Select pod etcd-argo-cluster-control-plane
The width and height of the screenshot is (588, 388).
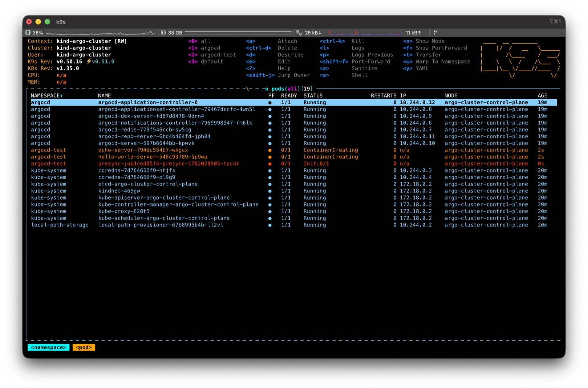(x=294, y=184)
